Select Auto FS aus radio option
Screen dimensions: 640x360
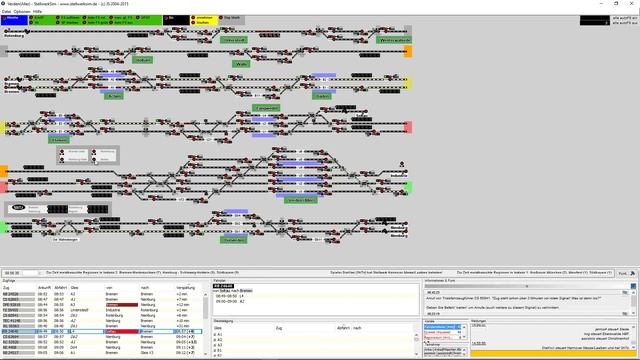pos(111,22)
